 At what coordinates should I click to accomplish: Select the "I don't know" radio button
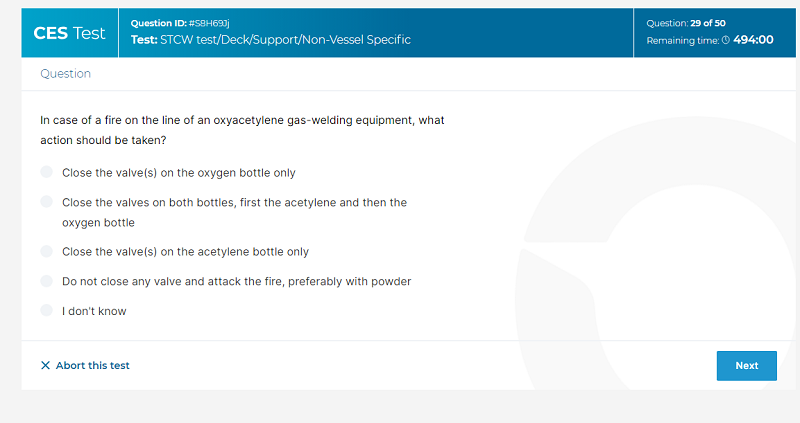[46, 310]
